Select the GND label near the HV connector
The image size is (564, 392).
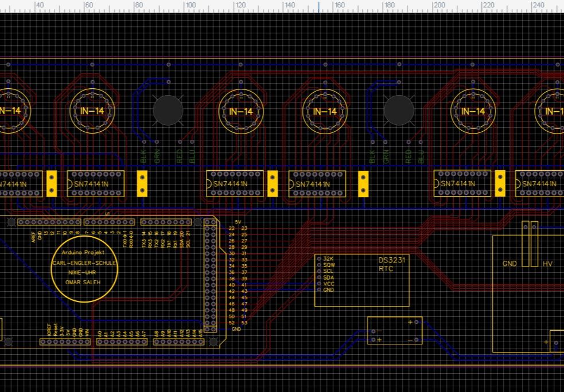pos(509,264)
